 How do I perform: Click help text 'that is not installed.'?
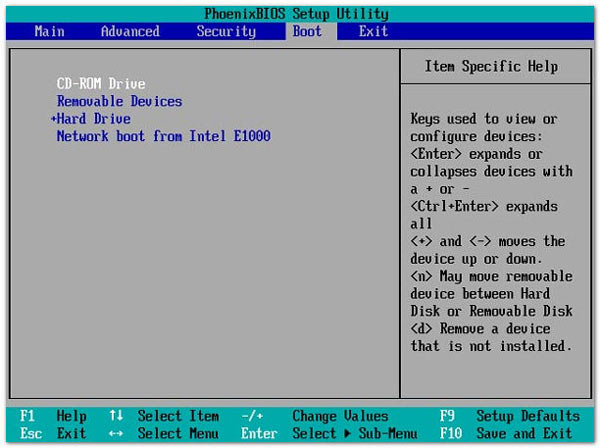pos(491,346)
